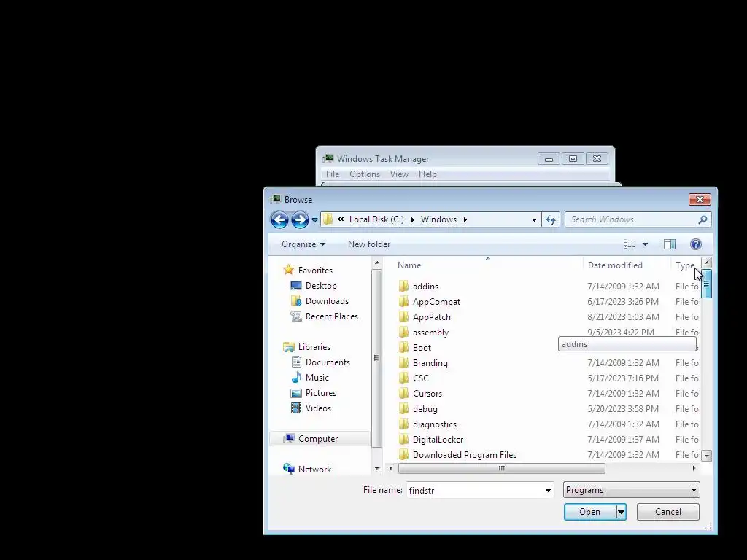Click the addins folder icon
The image size is (747, 560).
(x=403, y=286)
